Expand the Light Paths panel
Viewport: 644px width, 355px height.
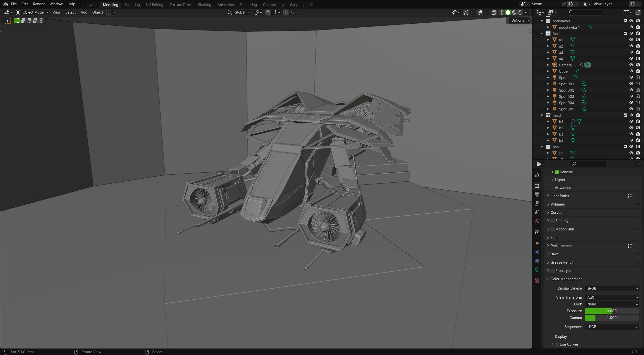click(559, 196)
